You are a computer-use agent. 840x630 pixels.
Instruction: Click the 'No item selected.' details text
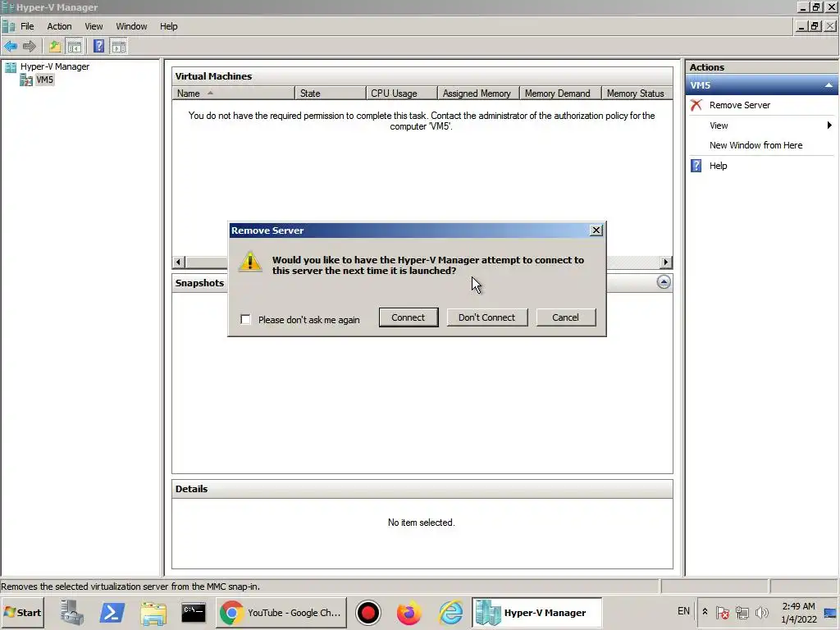pos(421,523)
